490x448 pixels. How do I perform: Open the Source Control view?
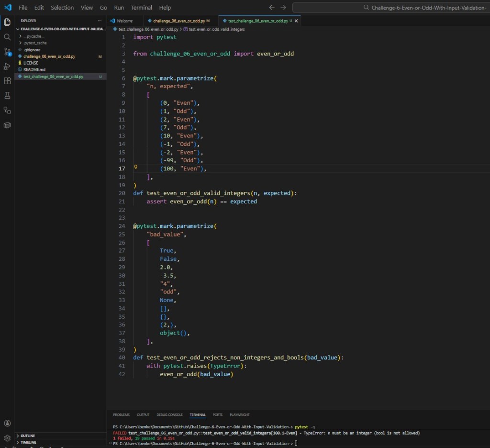click(7, 51)
